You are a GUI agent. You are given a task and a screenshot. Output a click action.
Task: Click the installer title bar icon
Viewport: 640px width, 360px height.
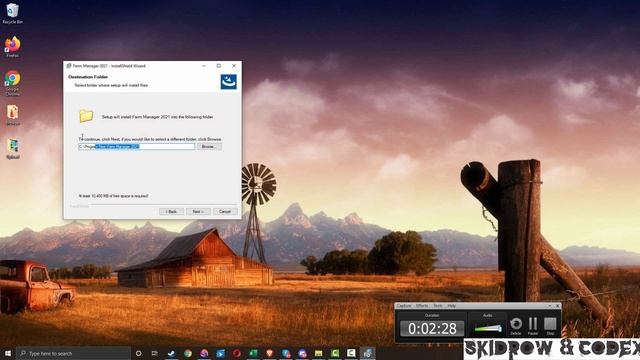[x=69, y=66]
